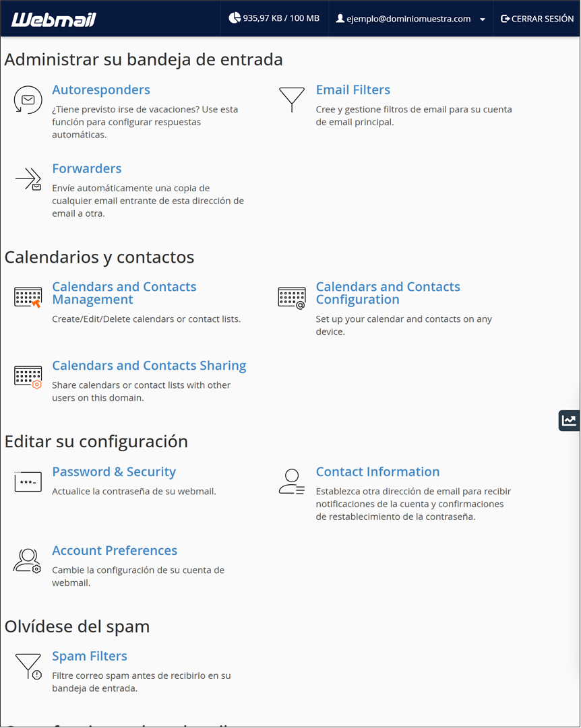Screen dimensions: 581x728
Task: Click the Autoresponders envelope icon
Action: pyautogui.click(x=28, y=100)
